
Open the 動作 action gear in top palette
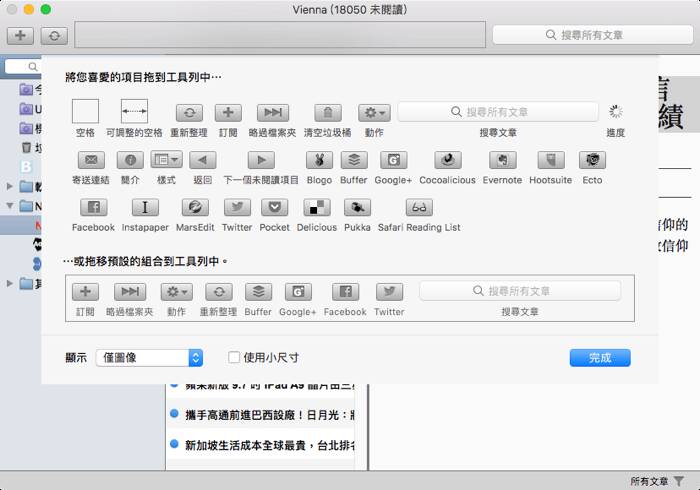(x=374, y=113)
